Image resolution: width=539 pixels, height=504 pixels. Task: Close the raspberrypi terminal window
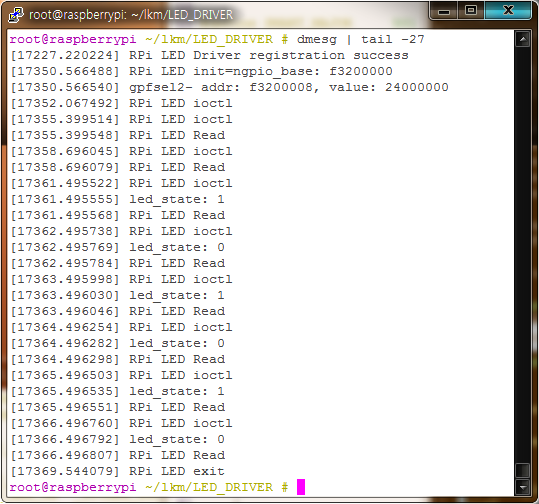pyautogui.click(x=508, y=11)
